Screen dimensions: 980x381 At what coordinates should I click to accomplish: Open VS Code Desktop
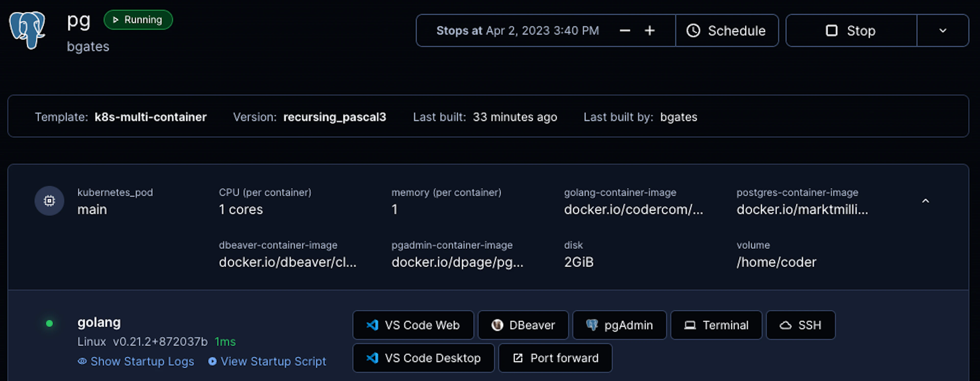point(423,358)
